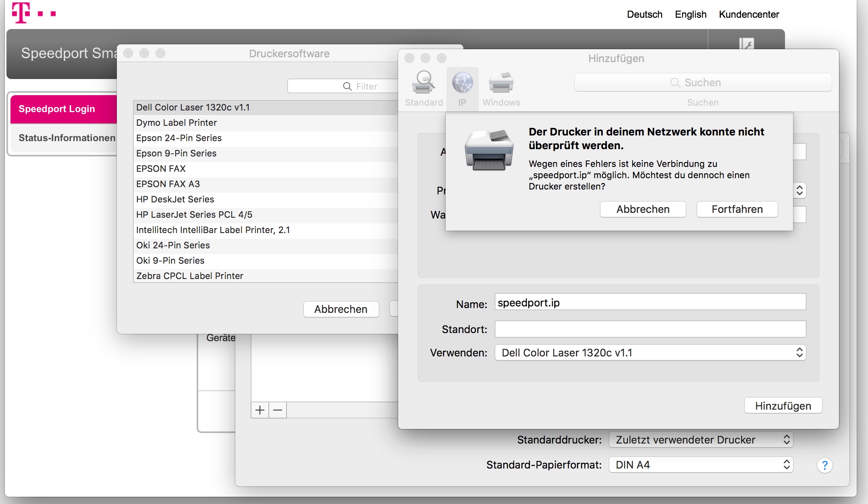The image size is (868, 504).
Task: Click the Filter field in Druckersoftware
Action: (x=343, y=86)
